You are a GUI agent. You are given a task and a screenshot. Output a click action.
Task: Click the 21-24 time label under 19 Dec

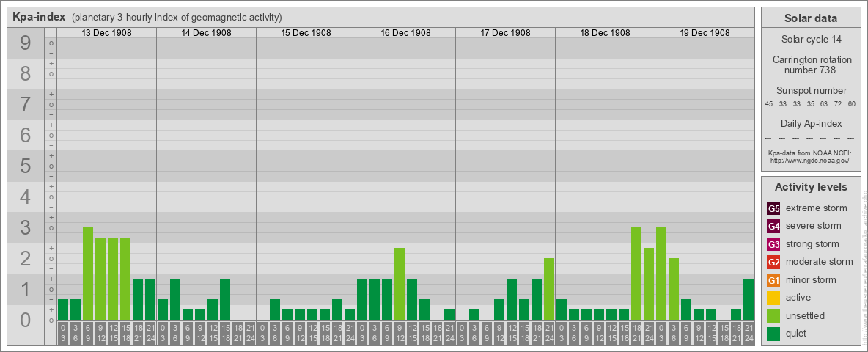pyautogui.click(x=748, y=333)
